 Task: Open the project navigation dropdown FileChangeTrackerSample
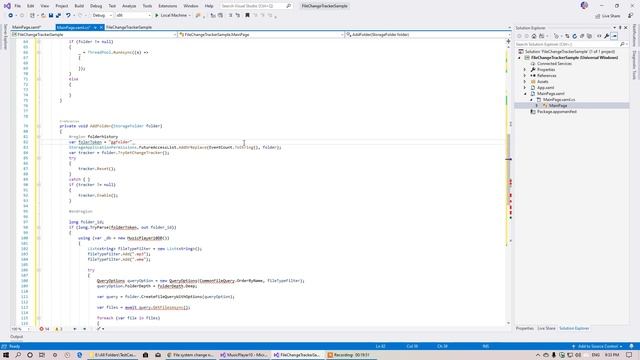pyautogui.click(x=94, y=35)
